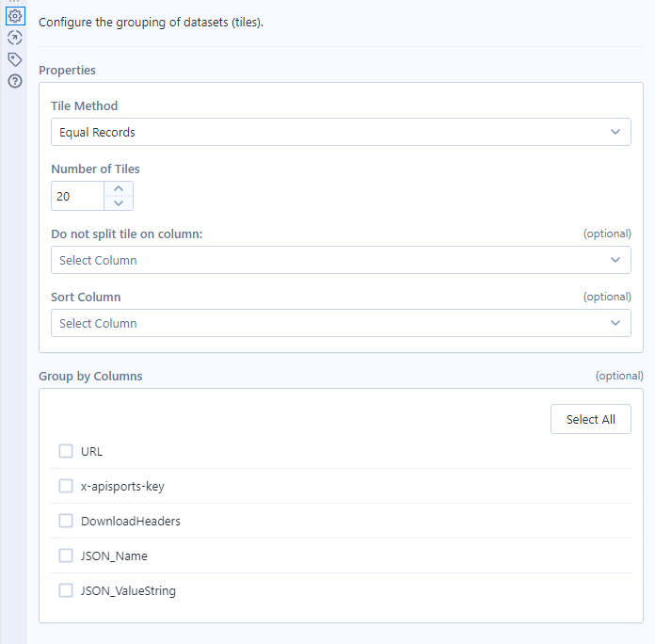Check the URL column checkbox
655x644 pixels.
[66, 451]
